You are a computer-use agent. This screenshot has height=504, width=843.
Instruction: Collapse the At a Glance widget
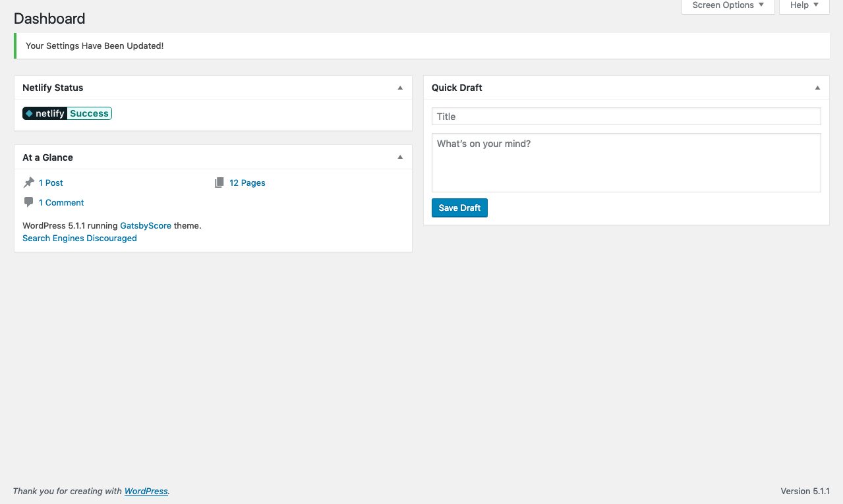400,157
